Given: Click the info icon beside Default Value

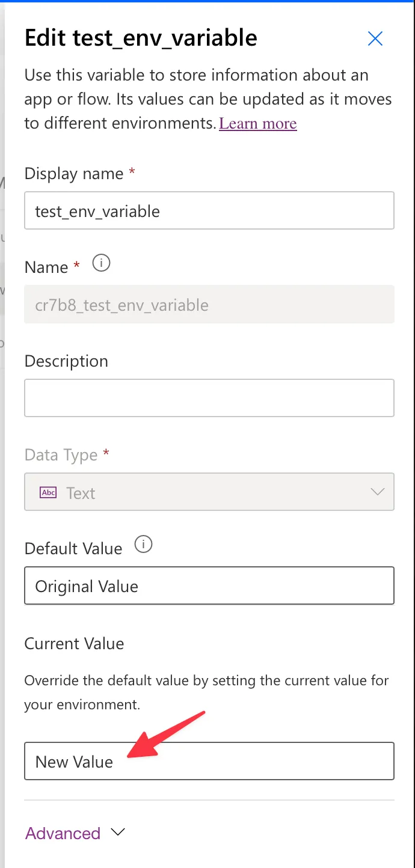Looking at the screenshot, I should [x=143, y=545].
